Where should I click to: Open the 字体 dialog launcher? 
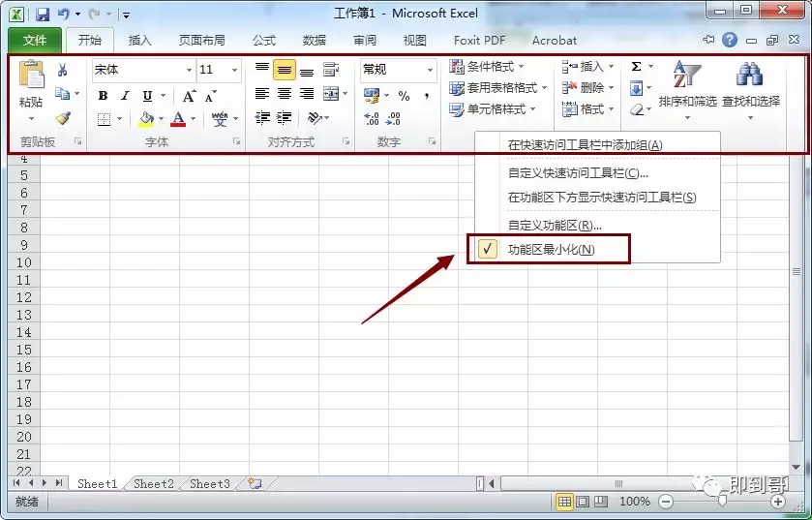(237, 141)
